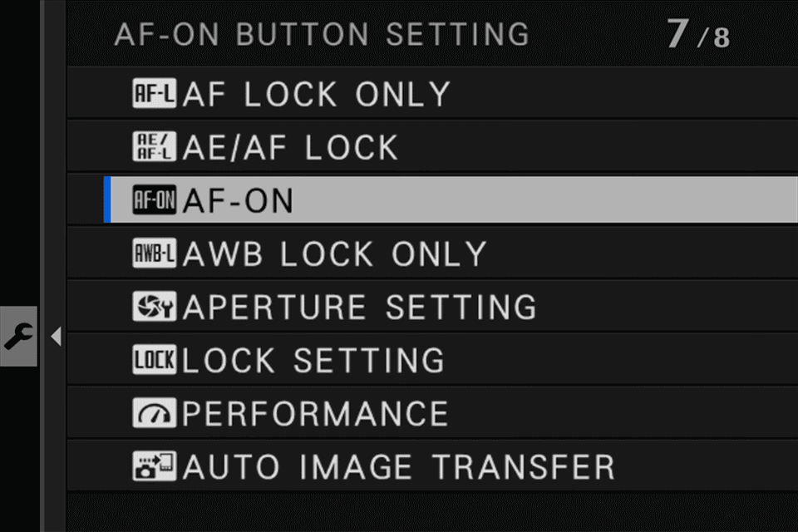This screenshot has height=532, width=798.
Task: Click the AF-ON icon in highlighted row
Action: pos(155,200)
